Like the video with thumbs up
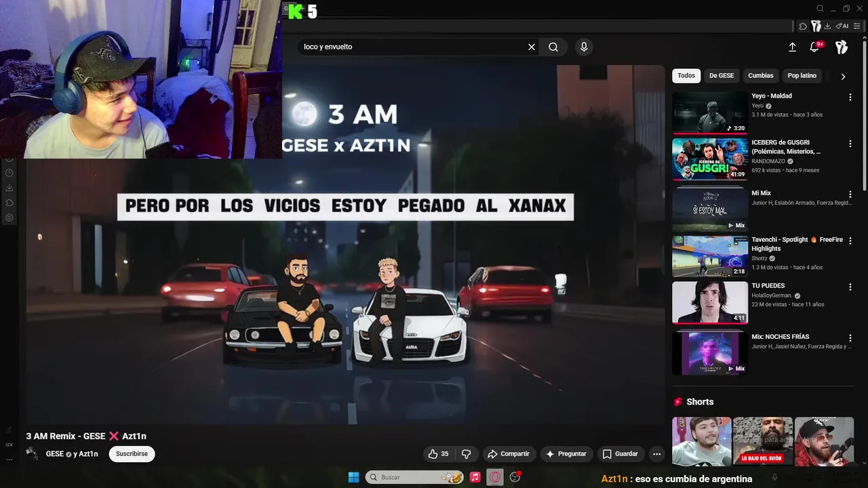868x488 pixels. [437, 454]
